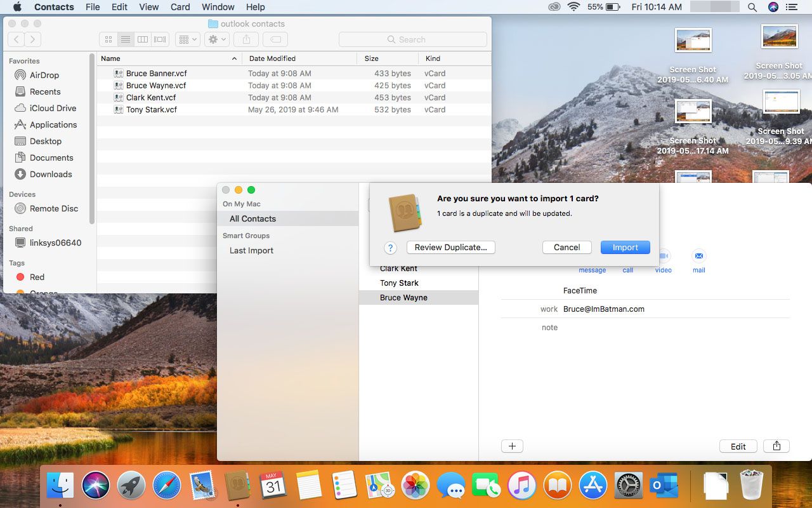
Task: Go forward in Finder window
Action: pos(32,39)
